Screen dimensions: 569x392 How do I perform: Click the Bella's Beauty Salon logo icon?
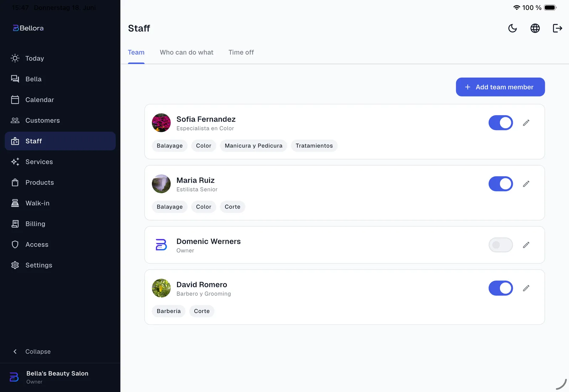point(14,377)
